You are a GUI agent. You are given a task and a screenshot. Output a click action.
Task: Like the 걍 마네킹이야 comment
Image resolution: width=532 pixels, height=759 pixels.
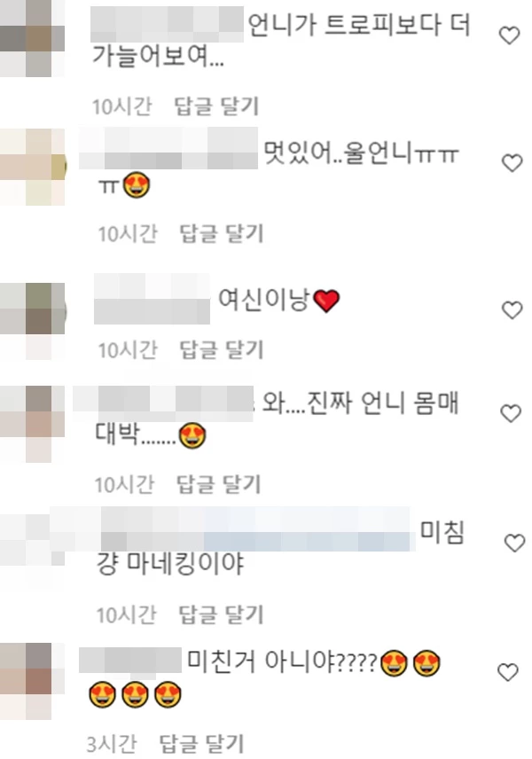(514, 544)
